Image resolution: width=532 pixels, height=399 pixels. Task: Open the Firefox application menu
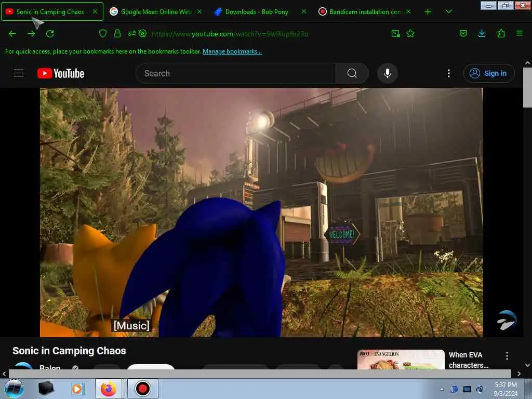point(520,33)
